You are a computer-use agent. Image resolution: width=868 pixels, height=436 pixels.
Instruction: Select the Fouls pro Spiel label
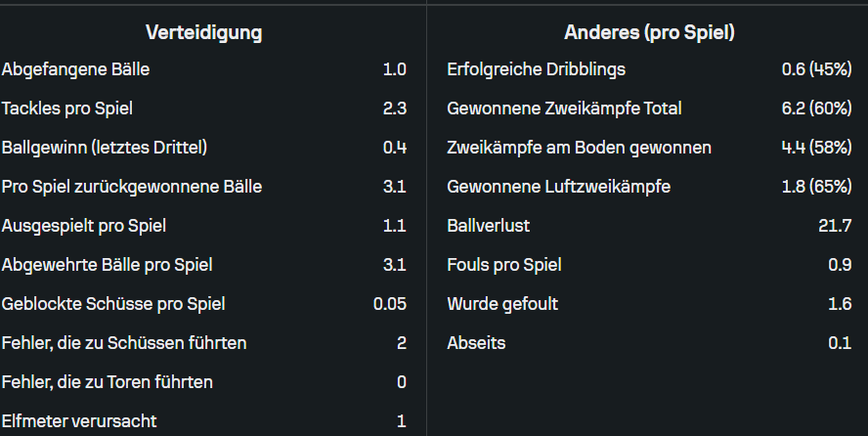(504, 265)
